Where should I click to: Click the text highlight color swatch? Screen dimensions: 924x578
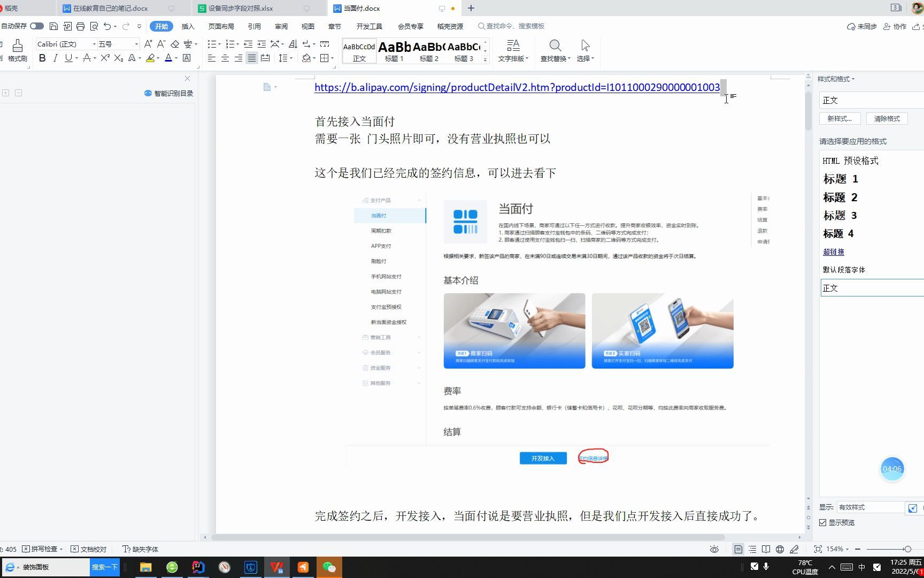coord(150,58)
